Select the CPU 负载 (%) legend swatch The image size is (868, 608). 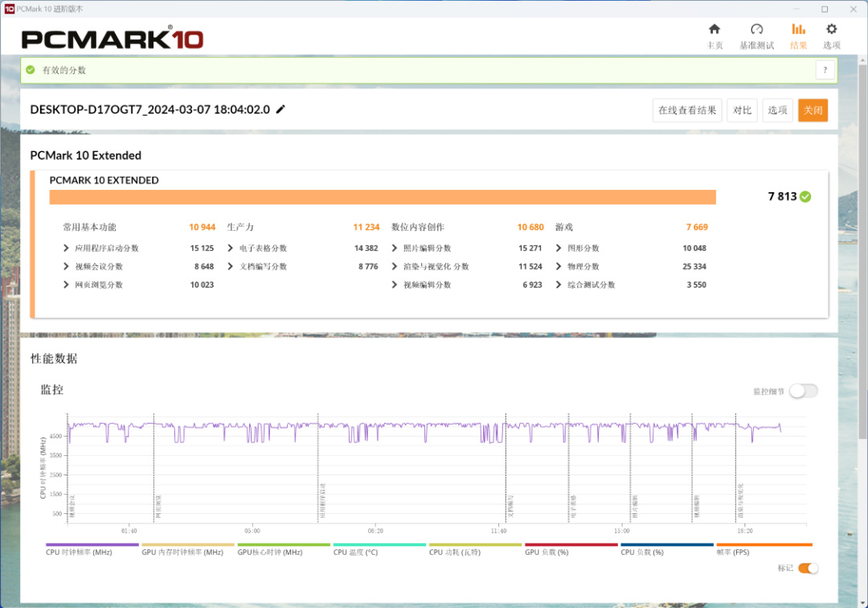(x=666, y=545)
